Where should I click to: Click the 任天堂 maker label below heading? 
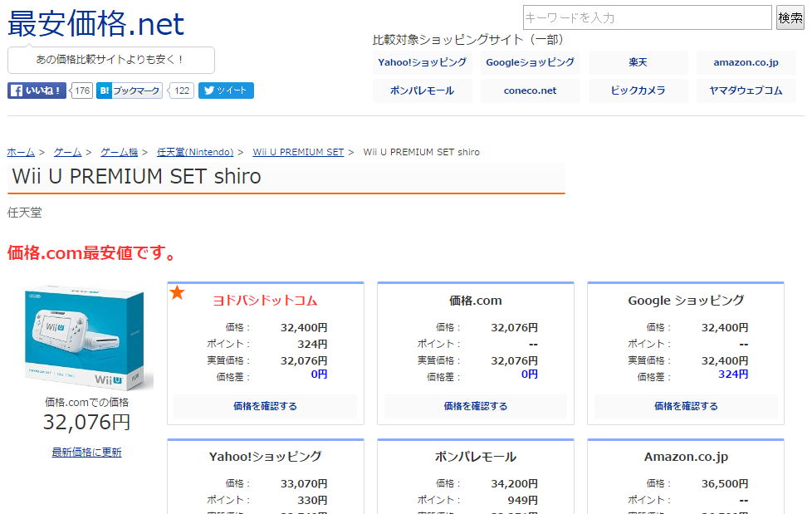tap(24, 213)
